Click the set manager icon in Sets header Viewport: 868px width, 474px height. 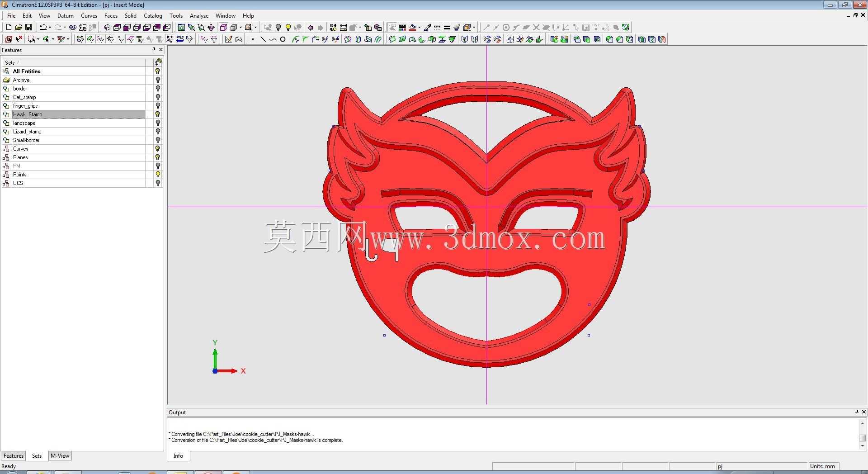tap(158, 62)
